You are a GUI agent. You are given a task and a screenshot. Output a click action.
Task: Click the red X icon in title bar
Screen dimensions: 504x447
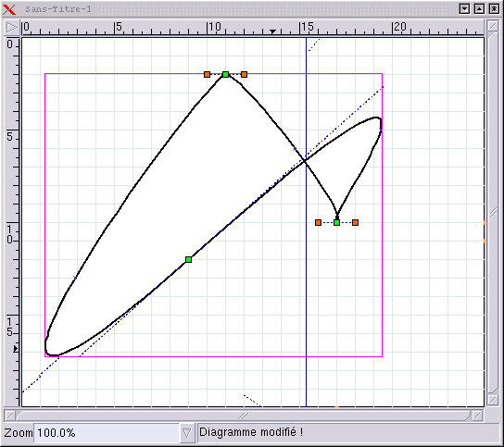(x=8, y=9)
